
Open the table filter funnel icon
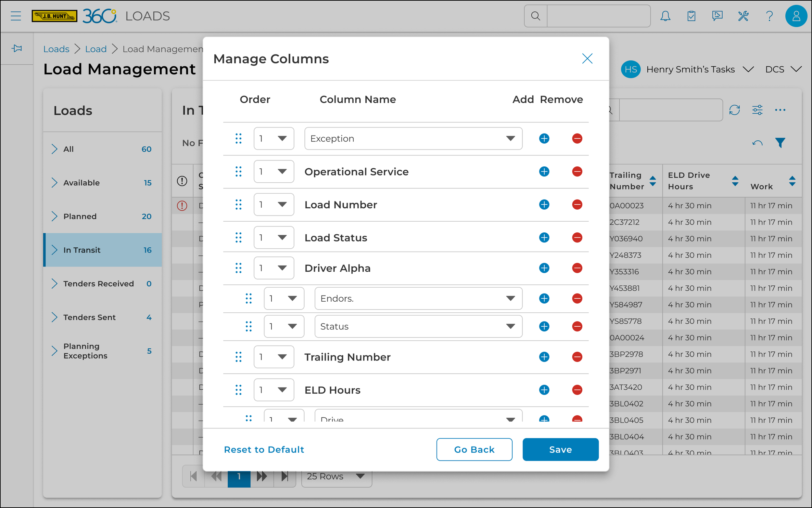click(x=781, y=142)
